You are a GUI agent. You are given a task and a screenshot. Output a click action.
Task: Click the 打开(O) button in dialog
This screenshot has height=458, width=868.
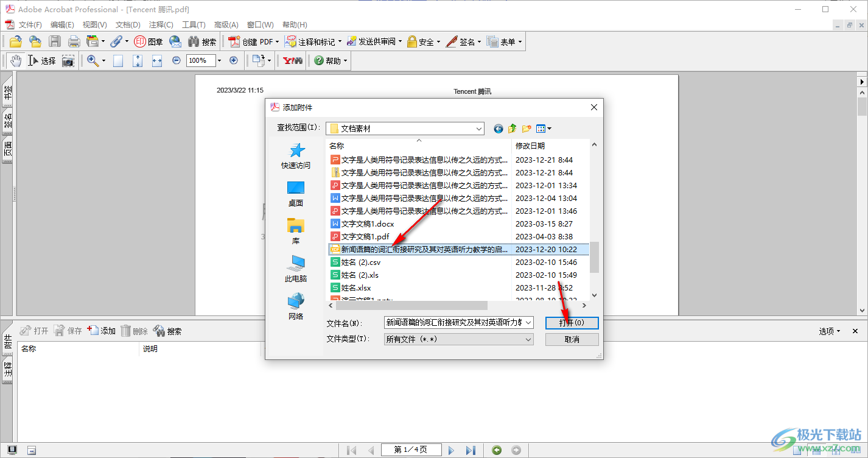tap(572, 323)
